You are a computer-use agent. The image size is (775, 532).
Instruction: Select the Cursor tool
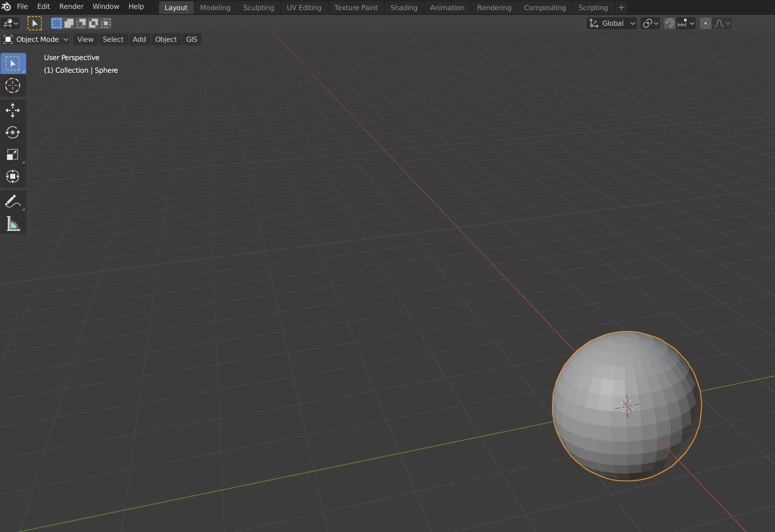[13, 85]
